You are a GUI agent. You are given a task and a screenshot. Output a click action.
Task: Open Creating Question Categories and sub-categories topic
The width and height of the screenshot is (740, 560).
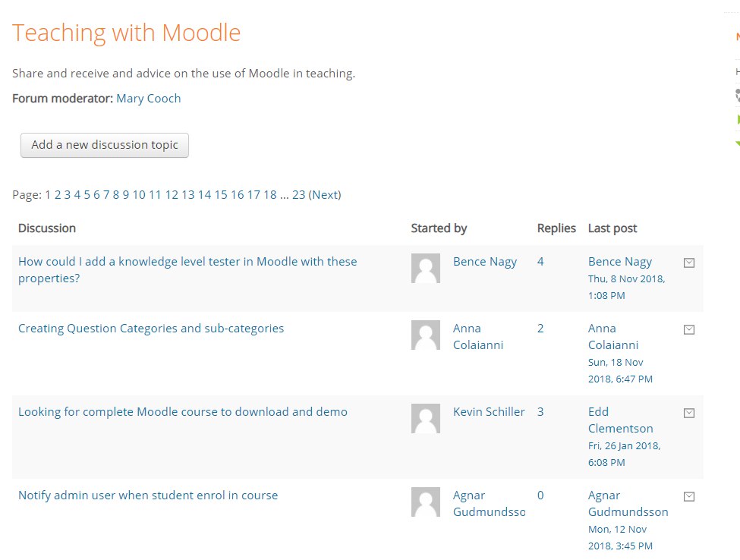click(151, 329)
